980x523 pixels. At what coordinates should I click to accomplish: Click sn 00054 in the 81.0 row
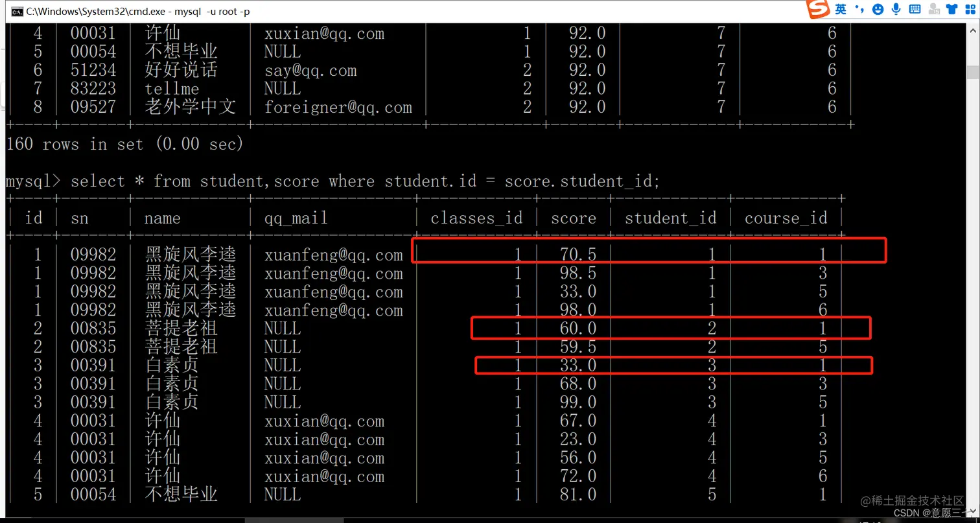93,494
